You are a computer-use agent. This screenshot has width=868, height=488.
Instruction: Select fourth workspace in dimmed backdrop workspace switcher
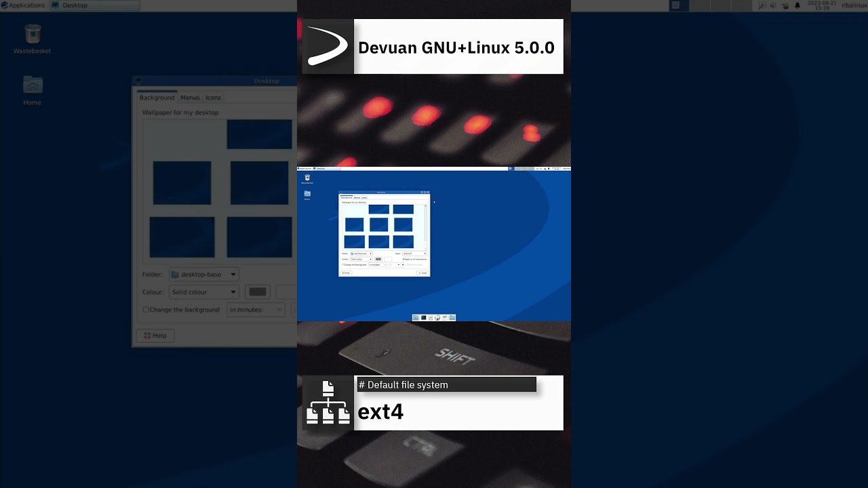click(x=741, y=5)
